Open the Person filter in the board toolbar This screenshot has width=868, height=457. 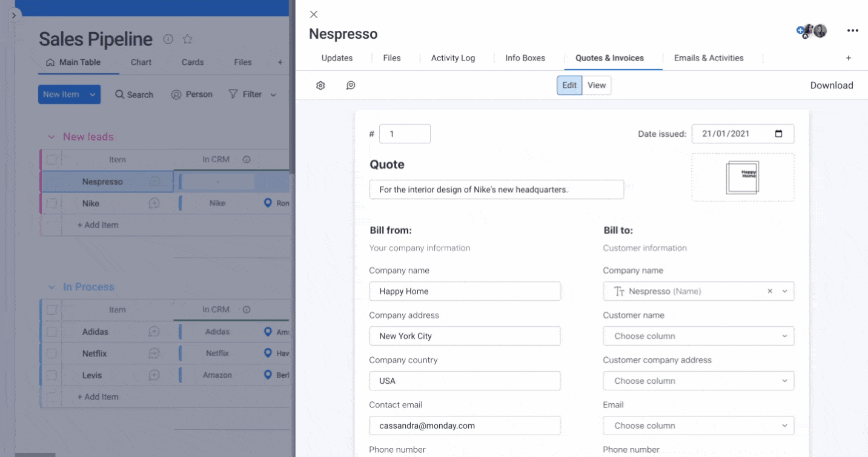pos(191,94)
